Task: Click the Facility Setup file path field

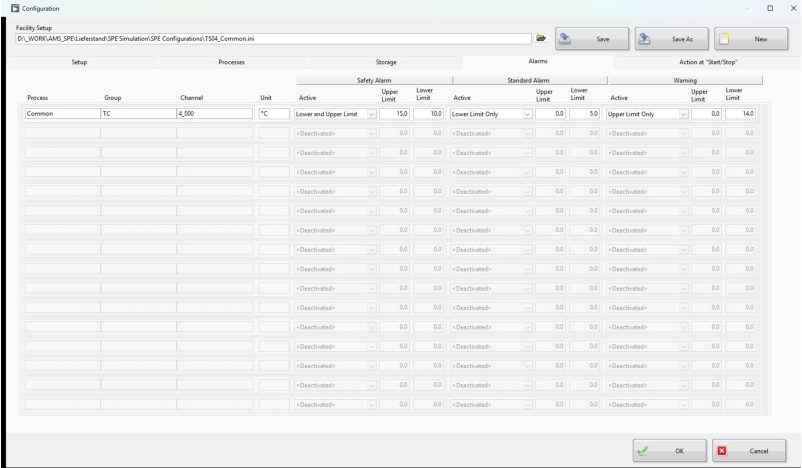Action: pyautogui.click(x=272, y=38)
